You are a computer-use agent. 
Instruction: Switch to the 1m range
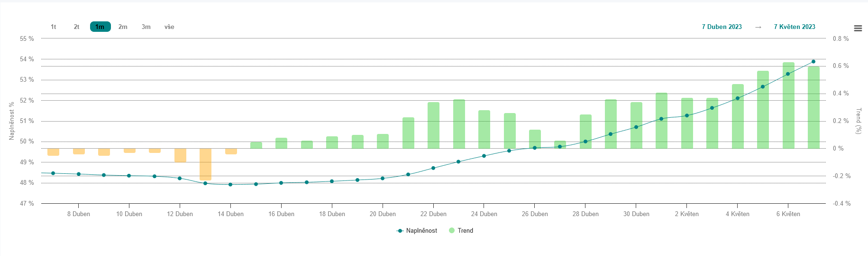tap(100, 27)
